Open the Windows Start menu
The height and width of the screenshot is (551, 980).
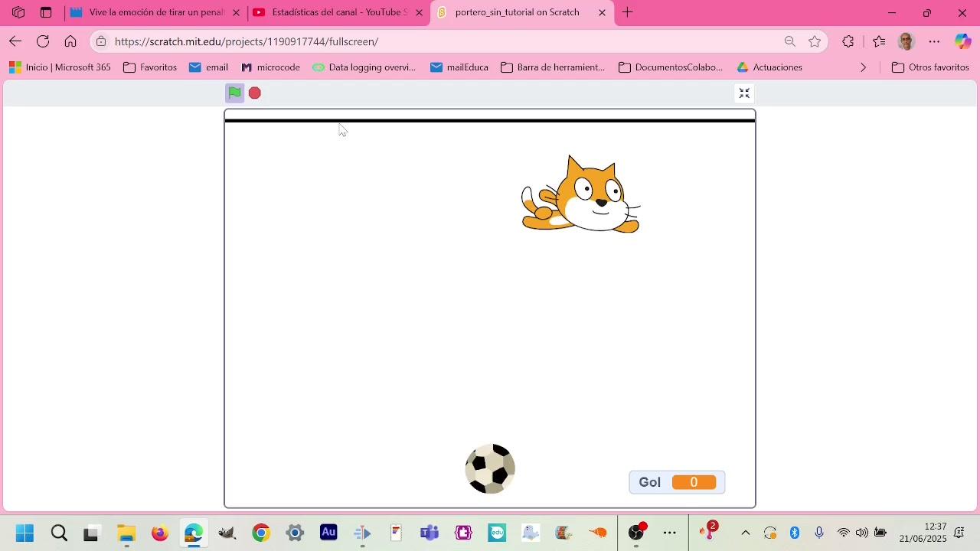[24, 533]
